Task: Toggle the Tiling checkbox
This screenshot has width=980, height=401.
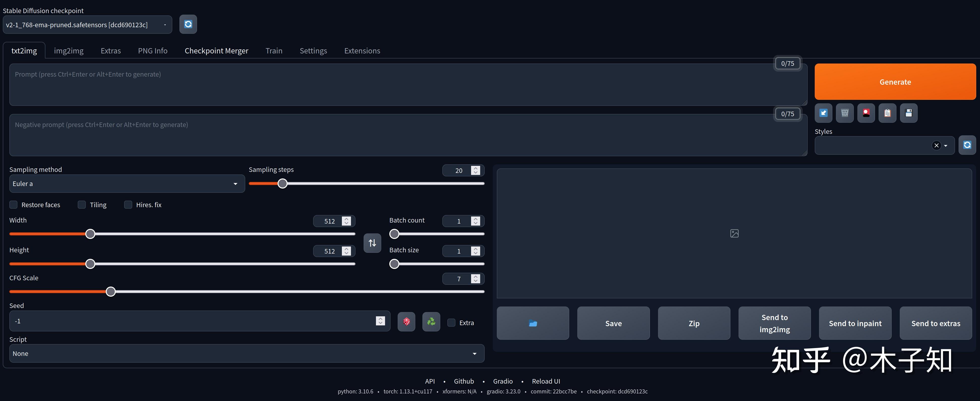Action: [x=82, y=205]
